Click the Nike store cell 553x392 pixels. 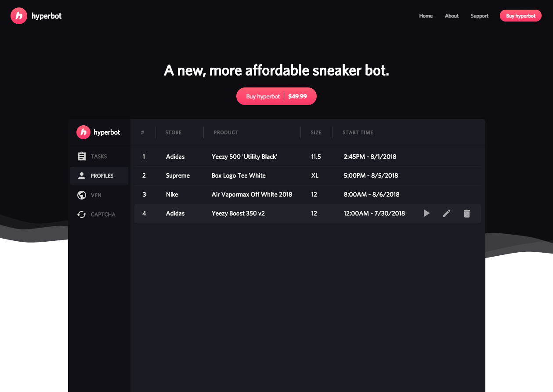coord(172,195)
